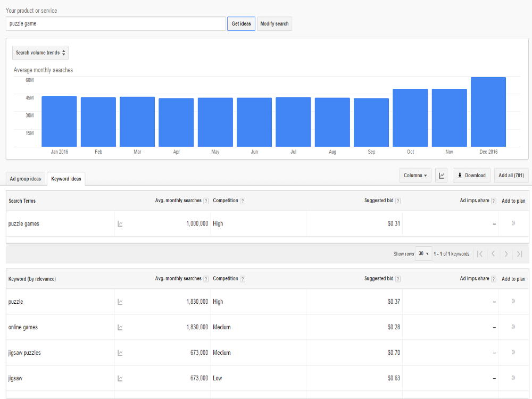Select 'puzzle games' search term
532x399 pixels.
pos(24,224)
